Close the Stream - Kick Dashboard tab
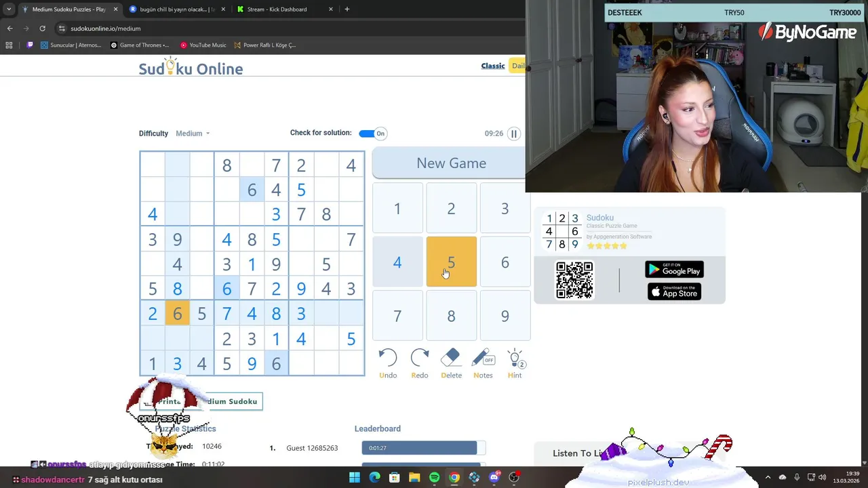 331,9
